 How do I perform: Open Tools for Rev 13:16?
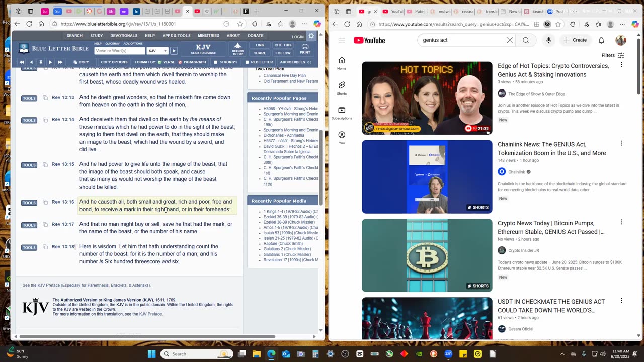pyautogui.click(x=29, y=203)
